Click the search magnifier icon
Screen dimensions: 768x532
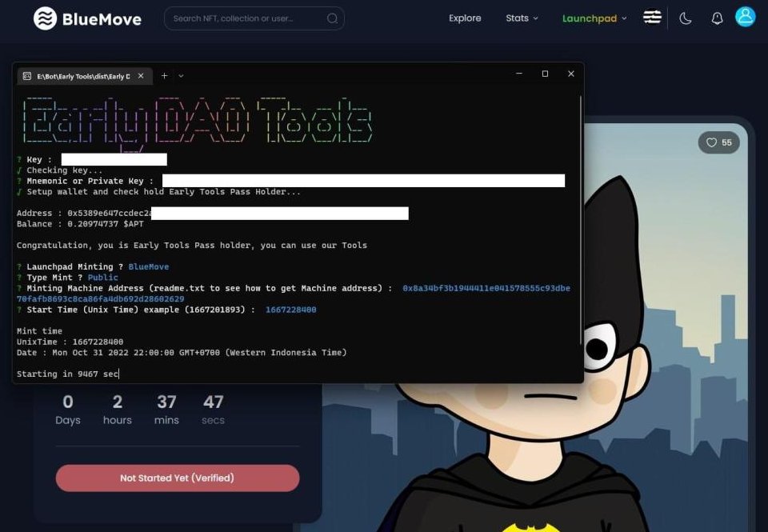click(x=331, y=18)
